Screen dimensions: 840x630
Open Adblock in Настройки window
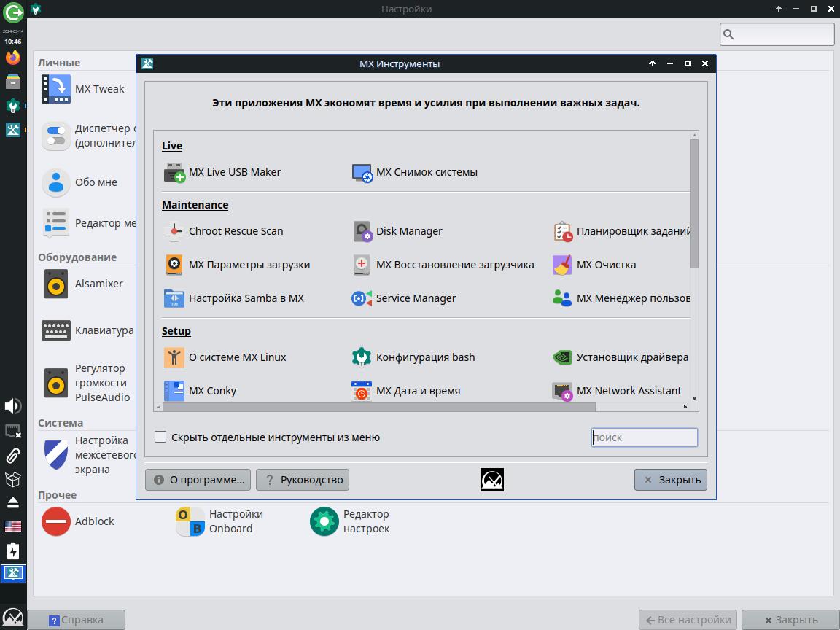pos(78,521)
